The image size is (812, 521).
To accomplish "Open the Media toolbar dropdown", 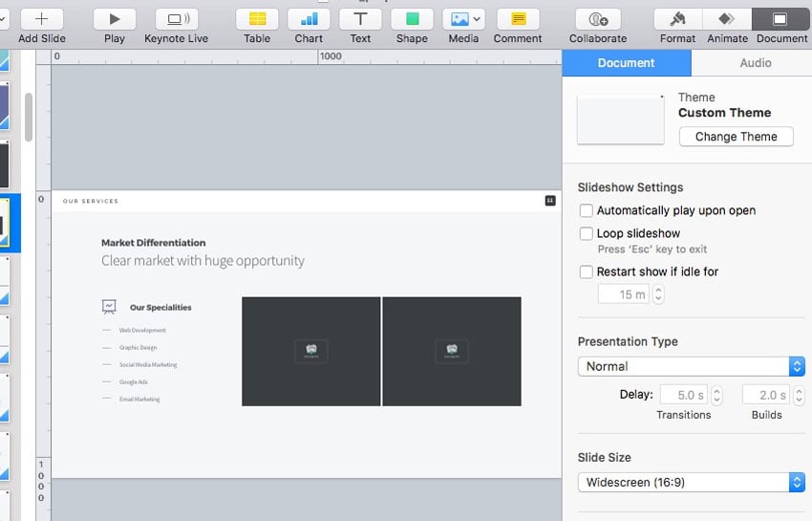I will click(464, 19).
